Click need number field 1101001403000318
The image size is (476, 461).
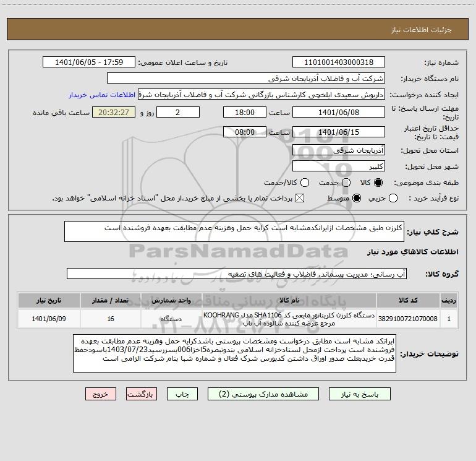pyautogui.click(x=339, y=62)
